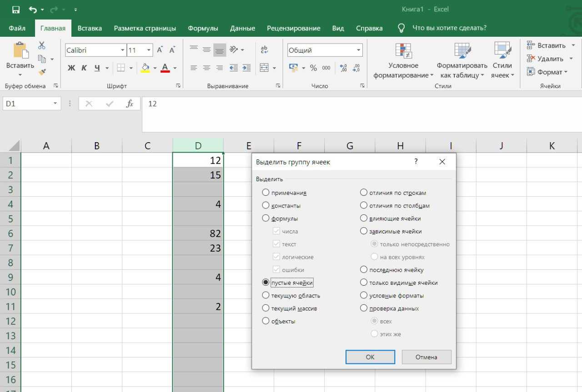Select the формулы radio button

[x=266, y=218]
